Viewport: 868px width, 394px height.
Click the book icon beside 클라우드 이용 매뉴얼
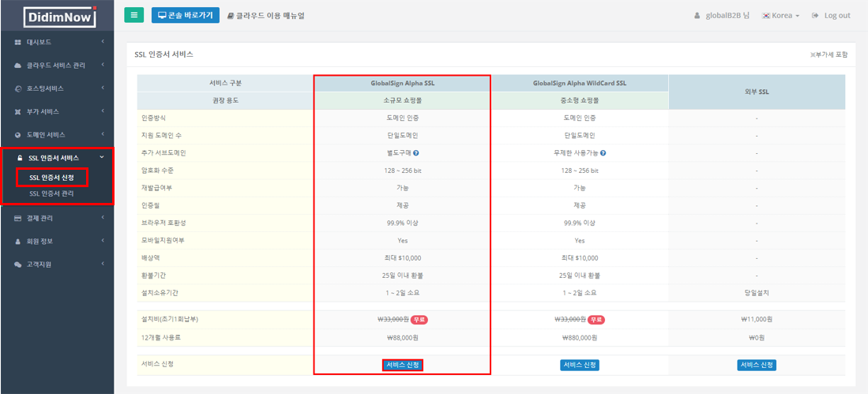[x=231, y=16]
